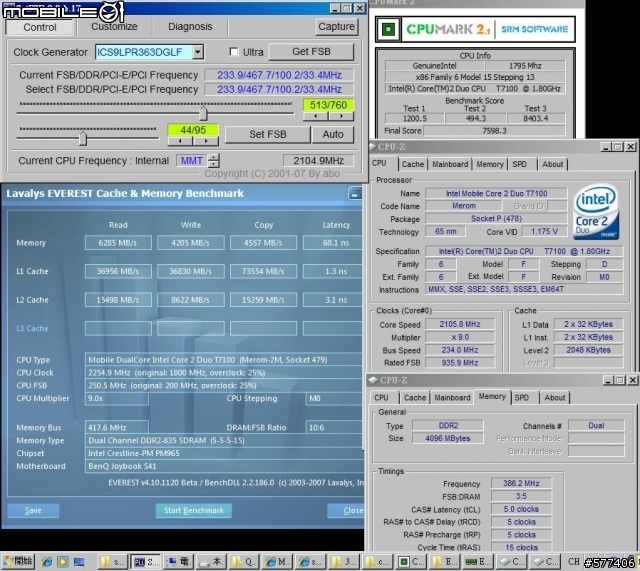
Task: Switch to active SetFSB taskbar item 'S...'
Action: pyautogui.click(x=145, y=562)
